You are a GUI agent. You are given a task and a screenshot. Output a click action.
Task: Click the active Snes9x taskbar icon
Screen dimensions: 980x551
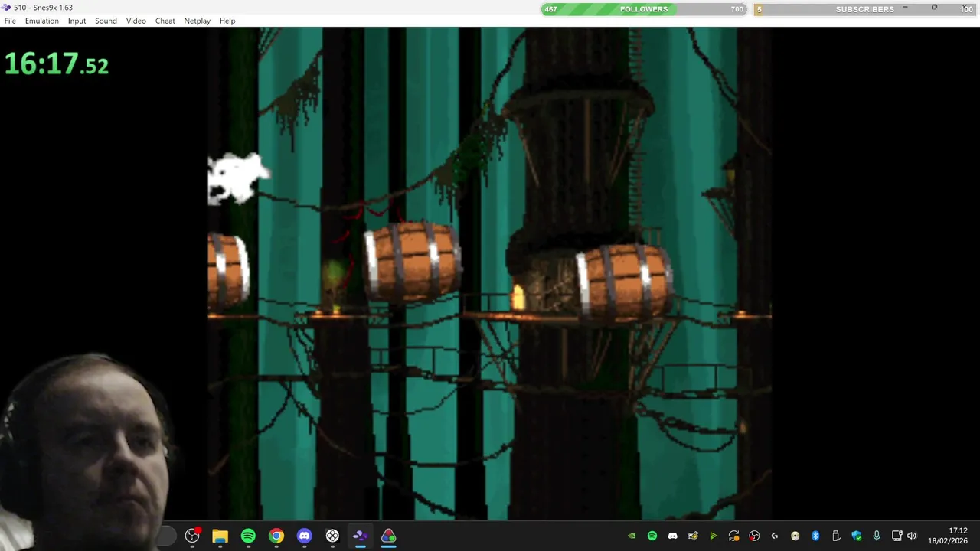360,536
